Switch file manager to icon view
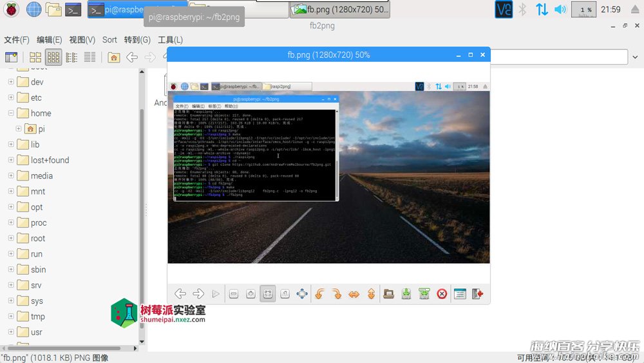 pyautogui.click(x=35, y=57)
